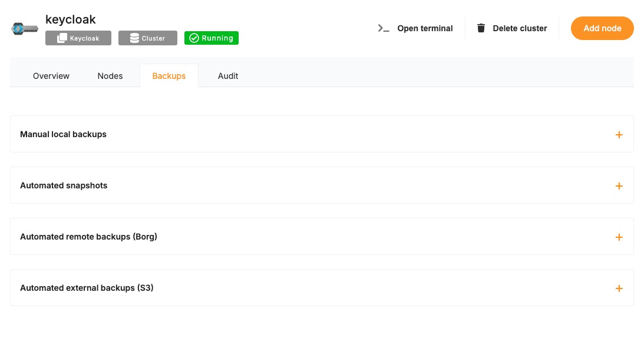This screenshot has width=644, height=342.
Task: Open the Nodes tab
Action: pyautogui.click(x=110, y=76)
